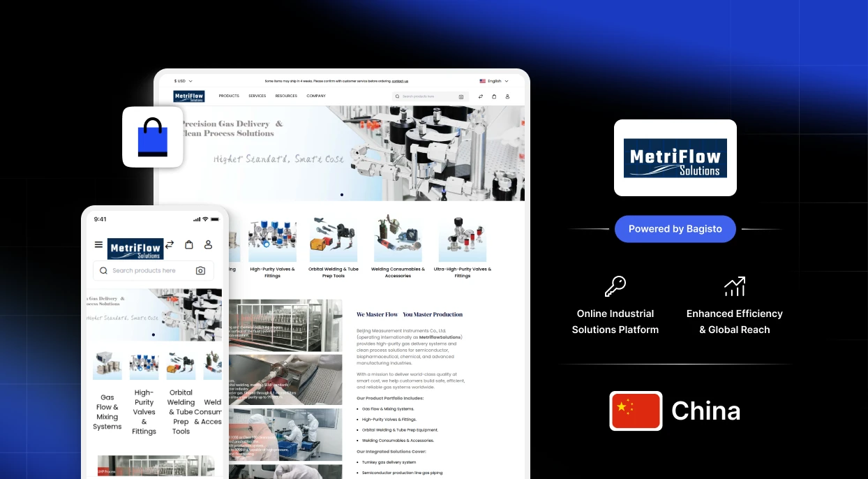
Task: Open Welding Consumables & Accessories label on the tablet
Action: click(398, 272)
